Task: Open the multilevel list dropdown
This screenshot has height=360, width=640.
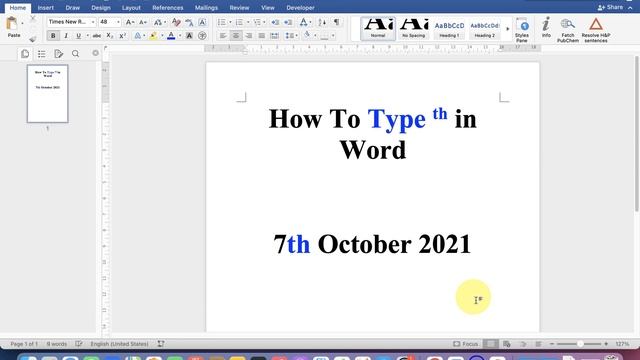Action: click(264, 22)
